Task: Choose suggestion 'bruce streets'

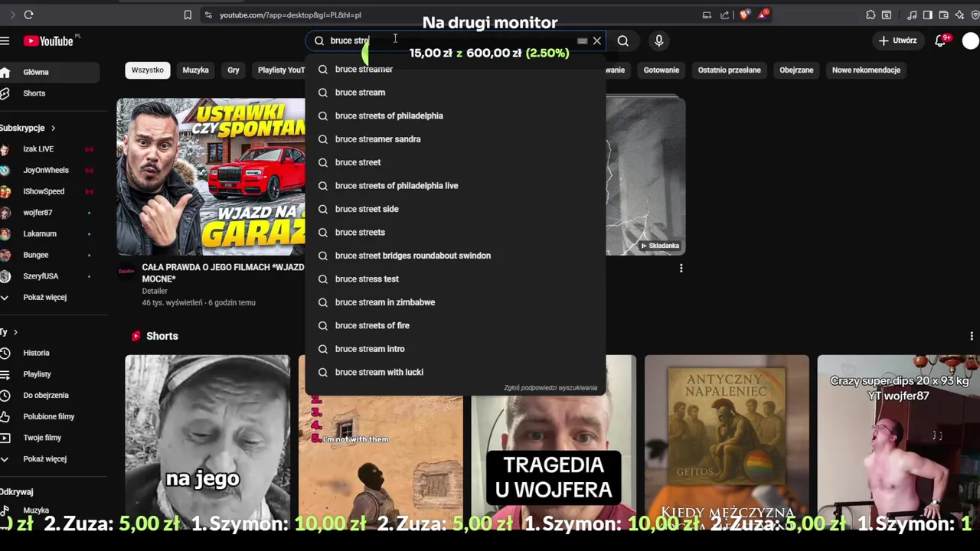Action: tap(456, 233)
